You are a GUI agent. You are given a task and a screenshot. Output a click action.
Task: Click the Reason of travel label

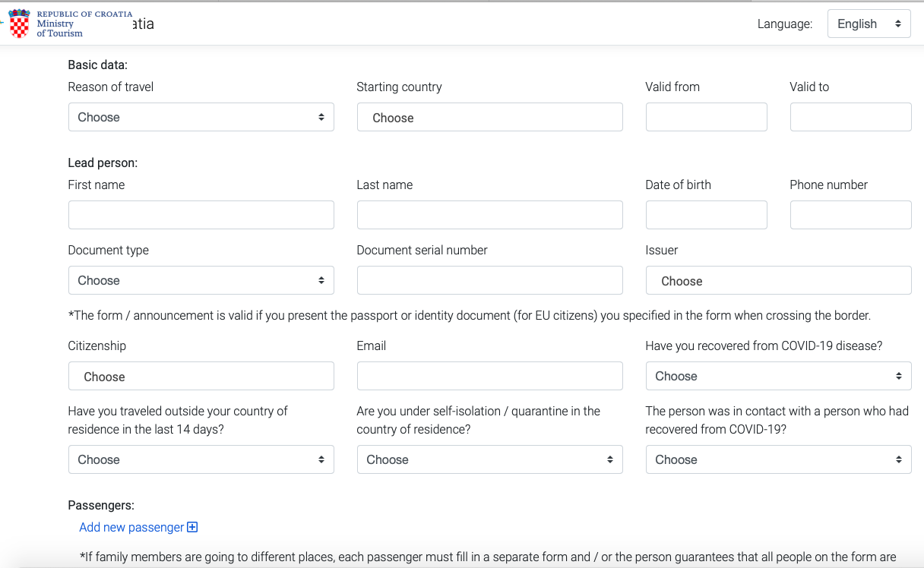111,87
